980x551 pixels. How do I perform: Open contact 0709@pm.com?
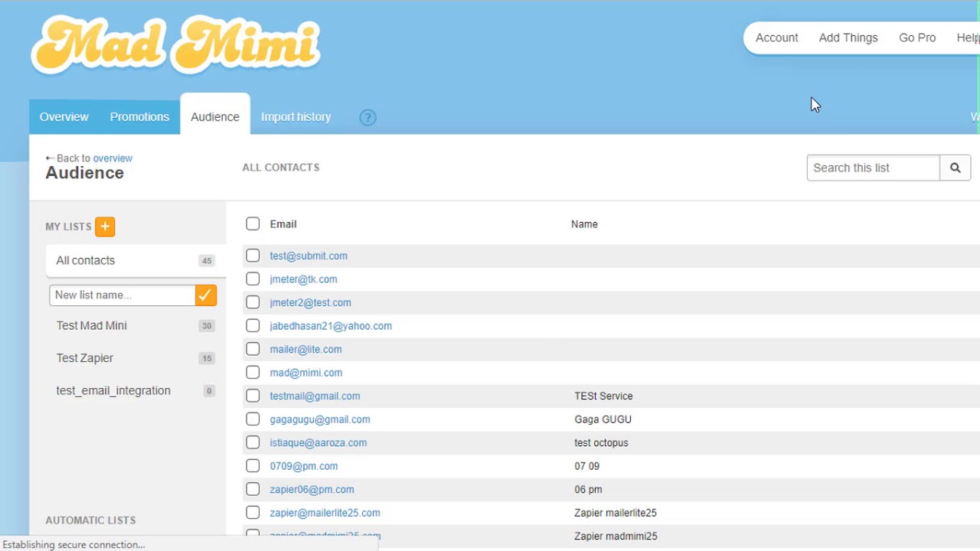click(x=303, y=466)
